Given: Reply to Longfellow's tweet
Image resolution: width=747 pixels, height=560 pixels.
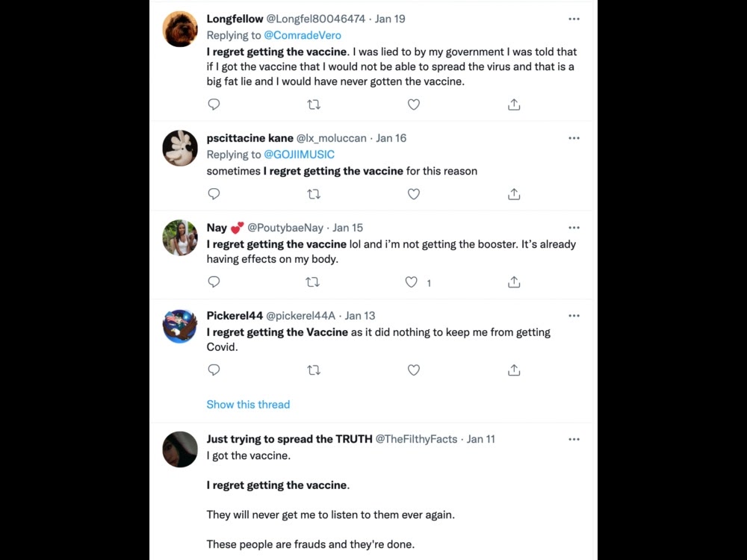Looking at the screenshot, I should 214,105.
